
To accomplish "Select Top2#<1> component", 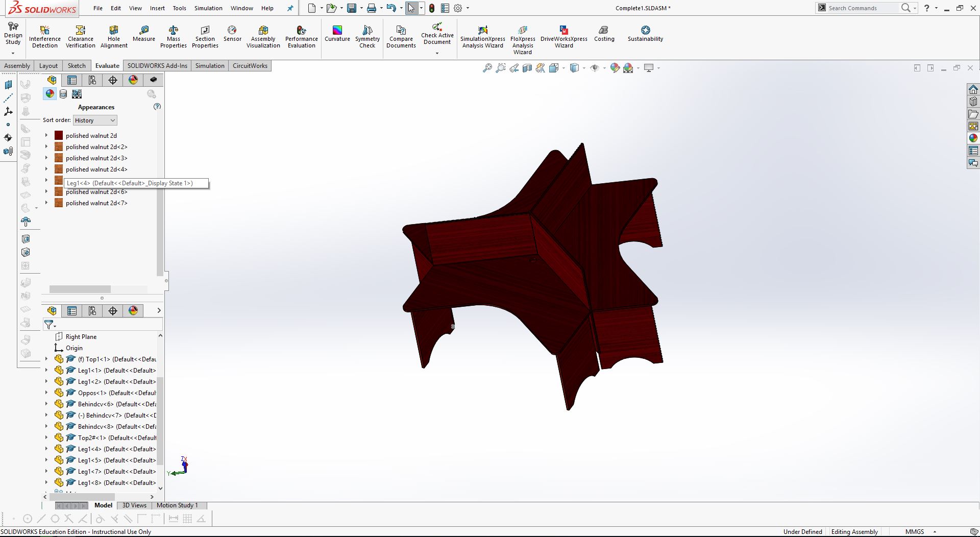I will 117,437.
